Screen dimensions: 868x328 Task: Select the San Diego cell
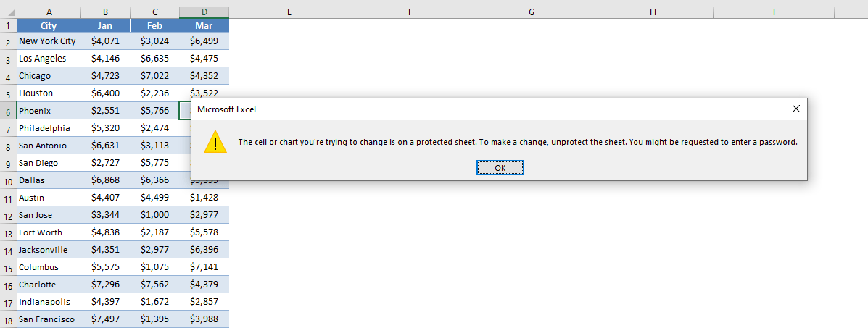49,163
